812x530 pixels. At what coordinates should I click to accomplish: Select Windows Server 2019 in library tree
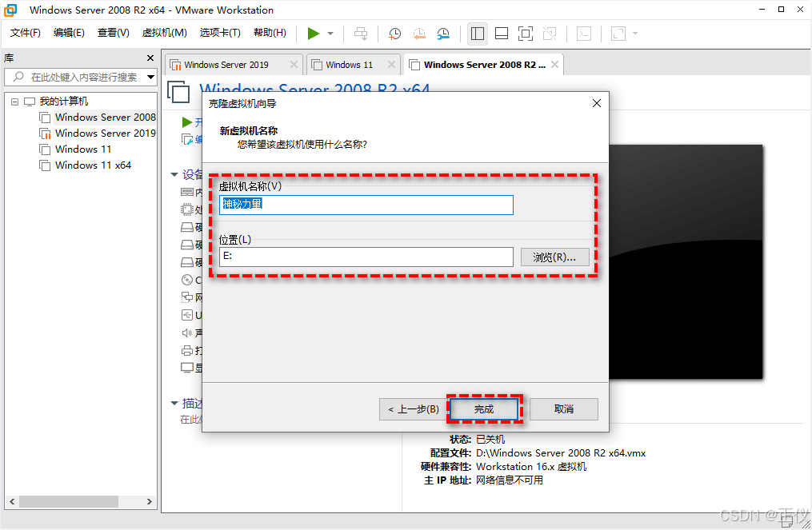coord(105,133)
